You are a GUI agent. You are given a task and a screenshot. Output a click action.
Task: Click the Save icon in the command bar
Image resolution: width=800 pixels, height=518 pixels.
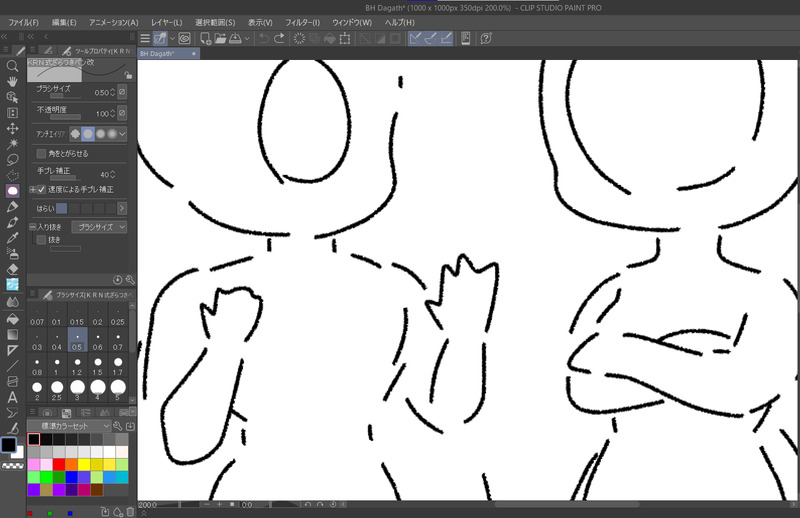click(235, 39)
